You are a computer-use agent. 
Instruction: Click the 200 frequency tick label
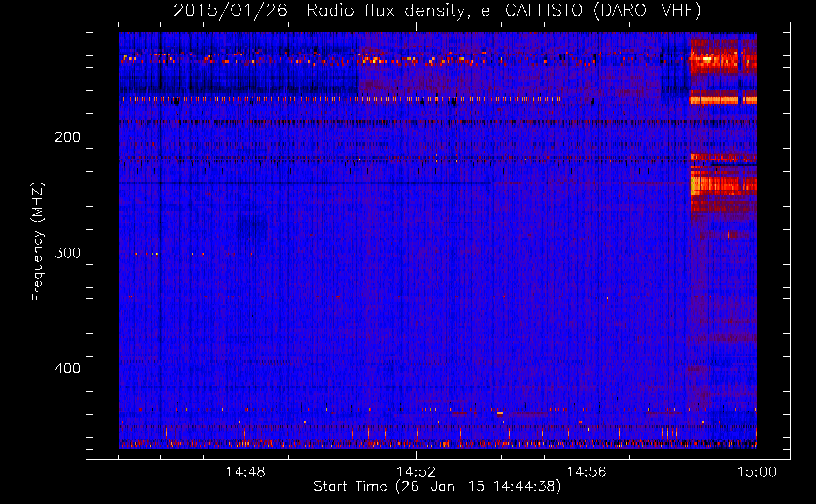coord(68,137)
